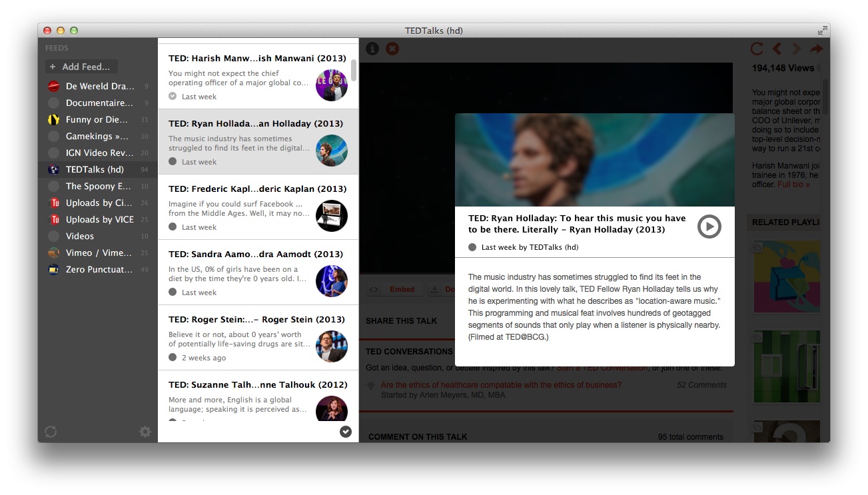Image resolution: width=868 pixels, height=495 pixels.
Task: Click Sandra Aamodt thumbnail
Action: pyautogui.click(x=332, y=281)
